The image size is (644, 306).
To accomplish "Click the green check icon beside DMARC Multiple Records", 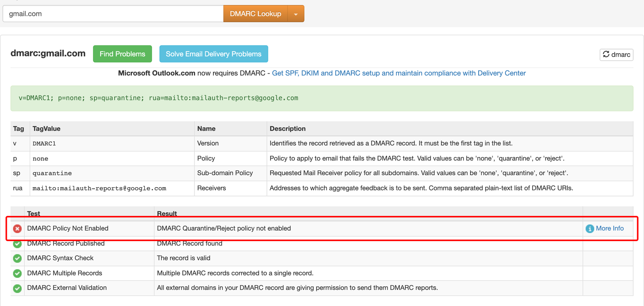I will pos(17,273).
